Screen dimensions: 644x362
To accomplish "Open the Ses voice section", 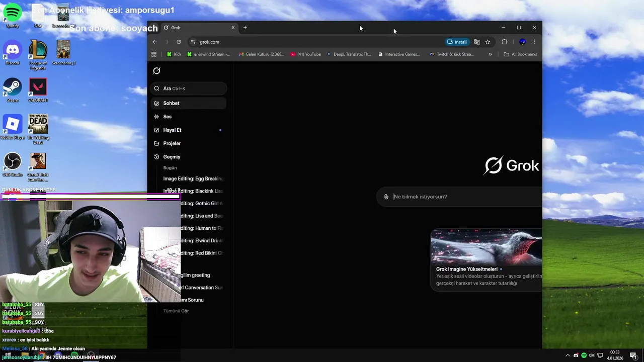I will tap(189, 117).
